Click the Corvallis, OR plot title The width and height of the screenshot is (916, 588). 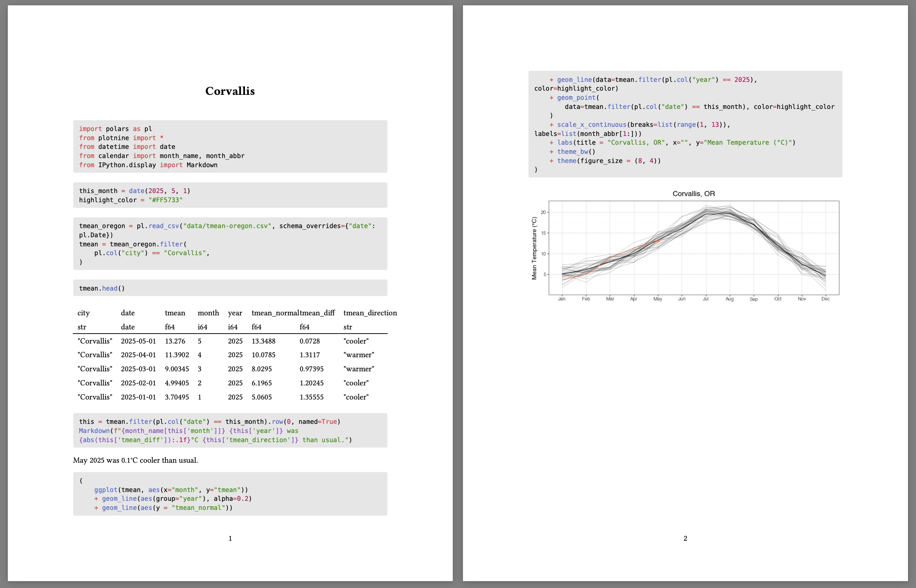694,193
